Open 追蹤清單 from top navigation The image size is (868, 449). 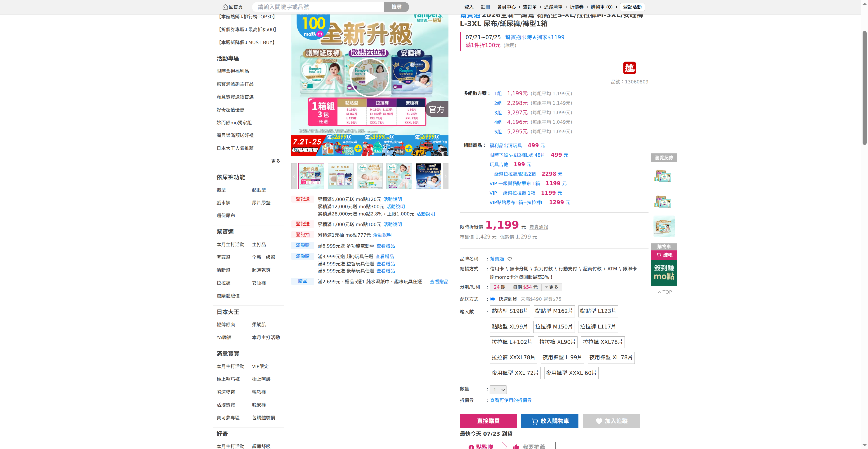point(553,7)
